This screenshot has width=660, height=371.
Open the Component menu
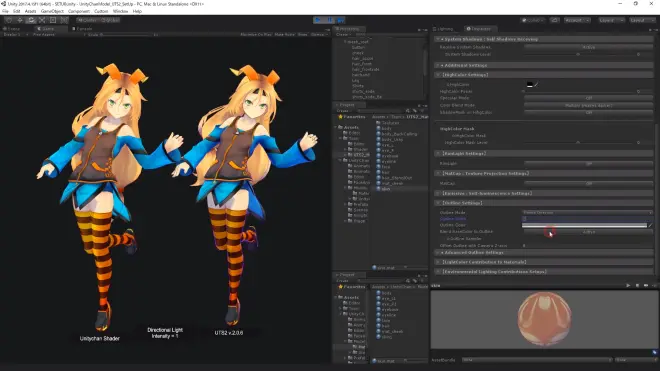click(x=79, y=11)
